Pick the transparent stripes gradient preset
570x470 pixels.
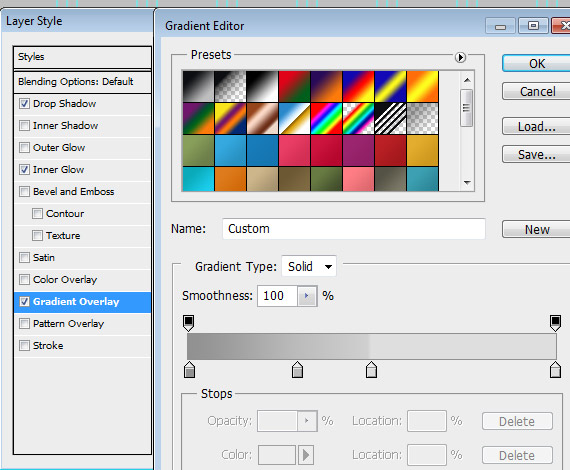click(390, 118)
